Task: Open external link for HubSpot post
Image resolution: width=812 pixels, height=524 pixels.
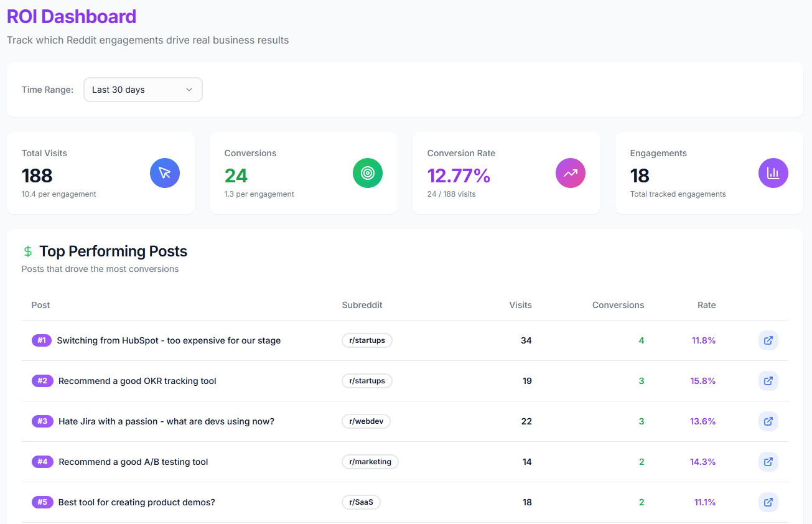Action: pos(768,340)
